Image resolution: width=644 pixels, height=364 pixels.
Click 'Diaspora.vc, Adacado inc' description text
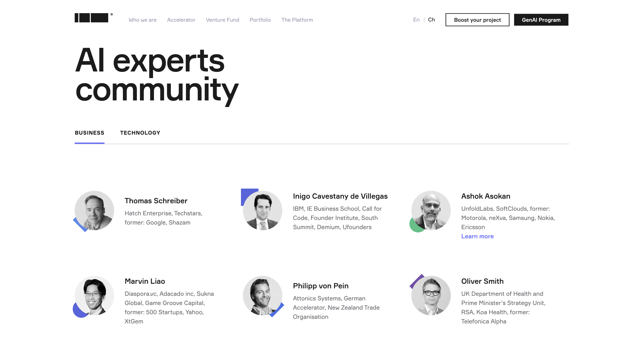pos(169,307)
